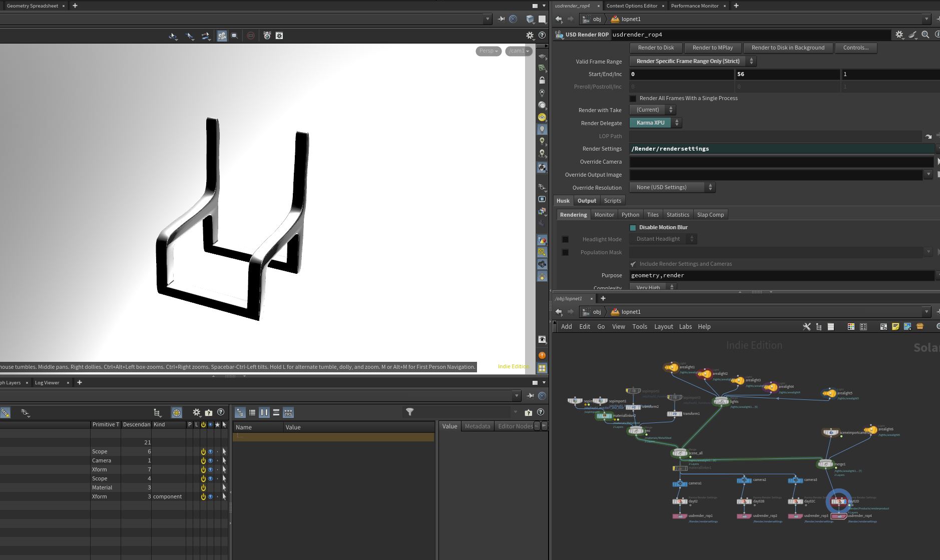The height and width of the screenshot is (560, 940).
Task: Select the day02B render settings node
Action: pyautogui.click(x=744, y=501)
